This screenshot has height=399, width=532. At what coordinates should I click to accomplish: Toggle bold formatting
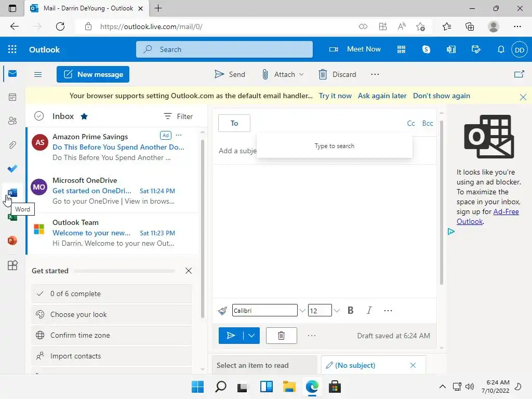[351, 311]
